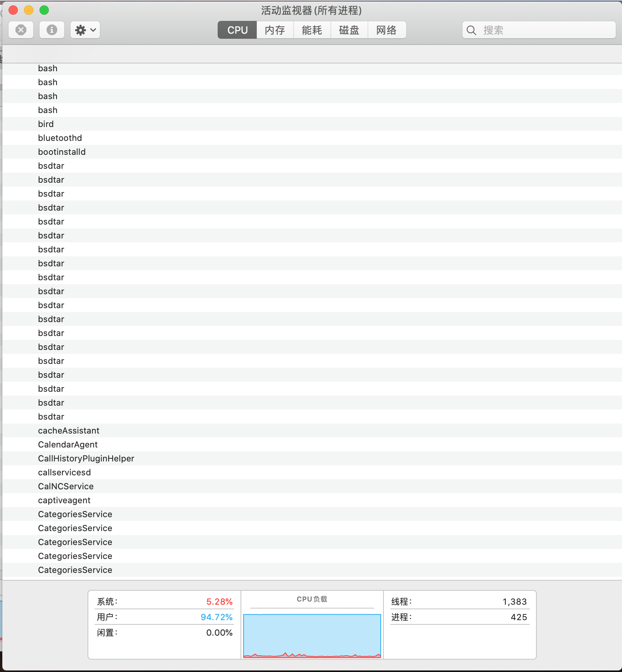The image size is (622, 672).
Task: Click the force quit process icon
Action: (21, 30)
